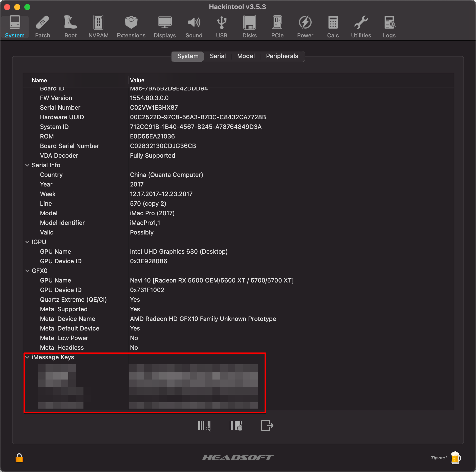Open the Power section
The image size is (476, 472).
coord(305,27)
